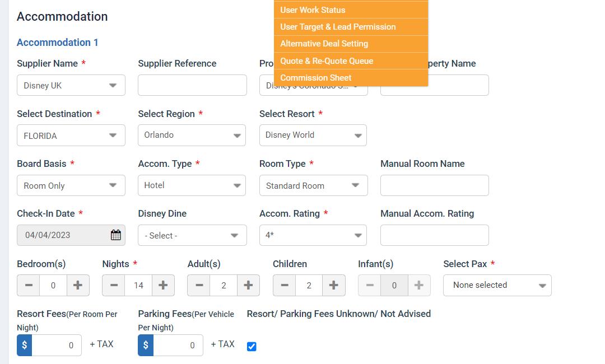Expand the Board Basis dropdown

[x=71, y=185]
